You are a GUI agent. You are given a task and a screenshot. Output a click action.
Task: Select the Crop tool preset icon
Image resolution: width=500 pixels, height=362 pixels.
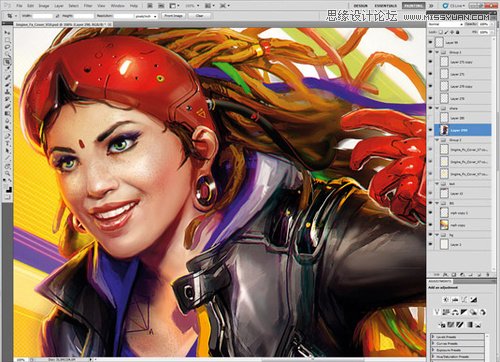10,16
